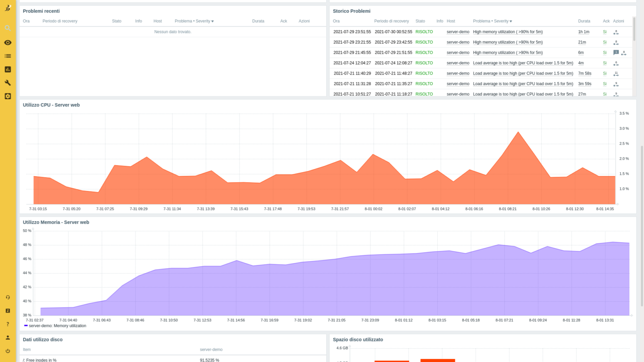Open the Inventory list icon in sidebar
The image size is (644, 362).
[8, 56]
